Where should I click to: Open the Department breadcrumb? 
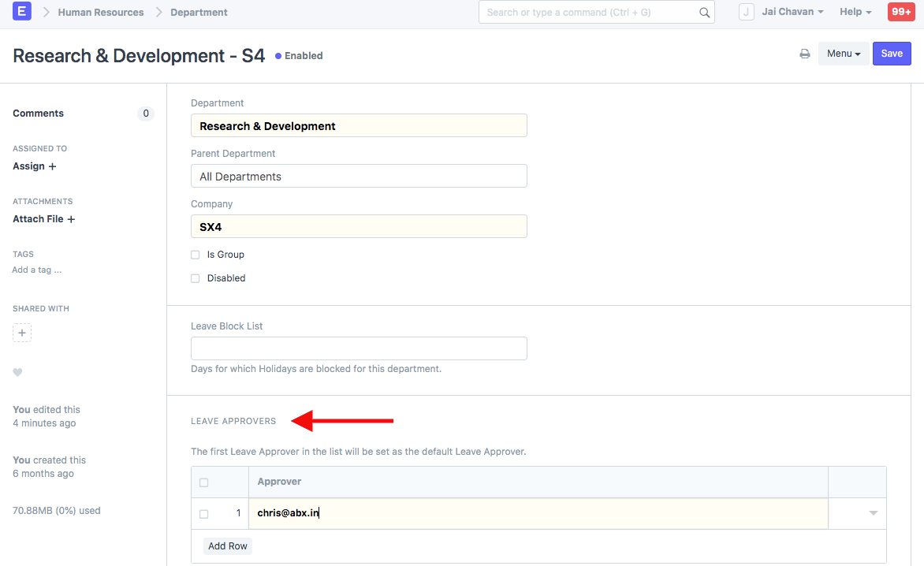(199, 12)
